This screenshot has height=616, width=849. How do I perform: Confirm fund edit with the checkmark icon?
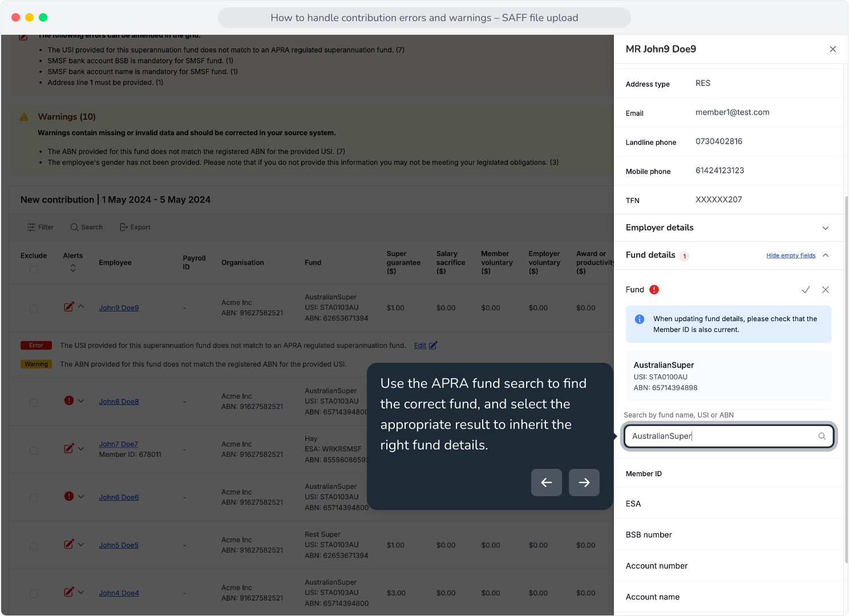pyautogui.click(x=806, y=290)
